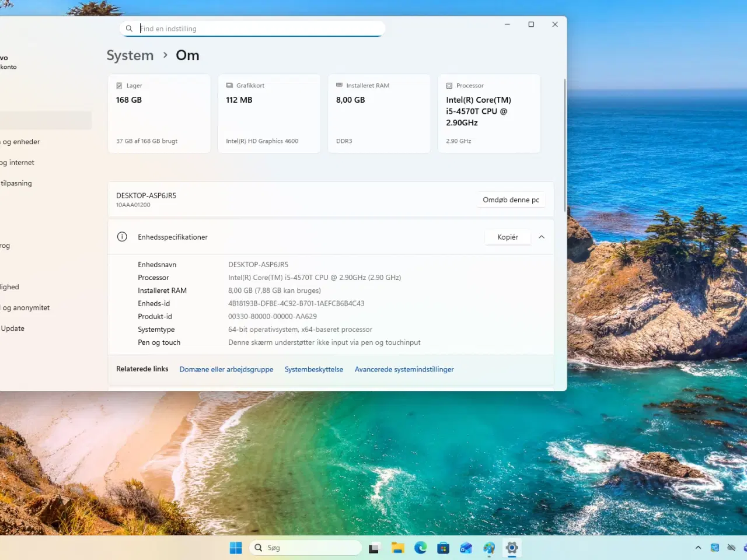The height and width of the screenshot is (560, 747).
Task: Collapse the Enhedsspecifikationer section with its chevron
Action: 541,237
